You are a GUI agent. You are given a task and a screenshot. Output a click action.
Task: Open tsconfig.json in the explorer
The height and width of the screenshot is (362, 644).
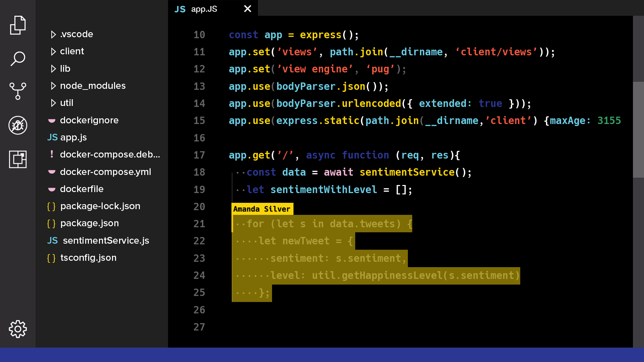88,258
